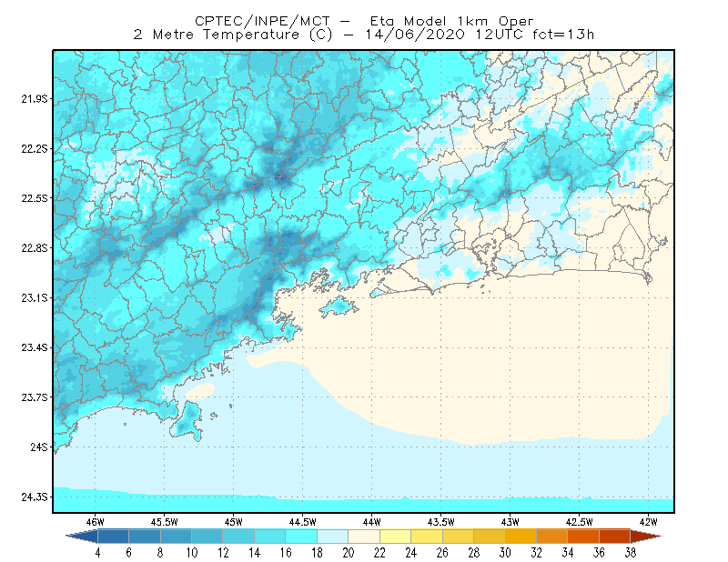Click the dark blue left arrow of colorbar

(82, 537)
